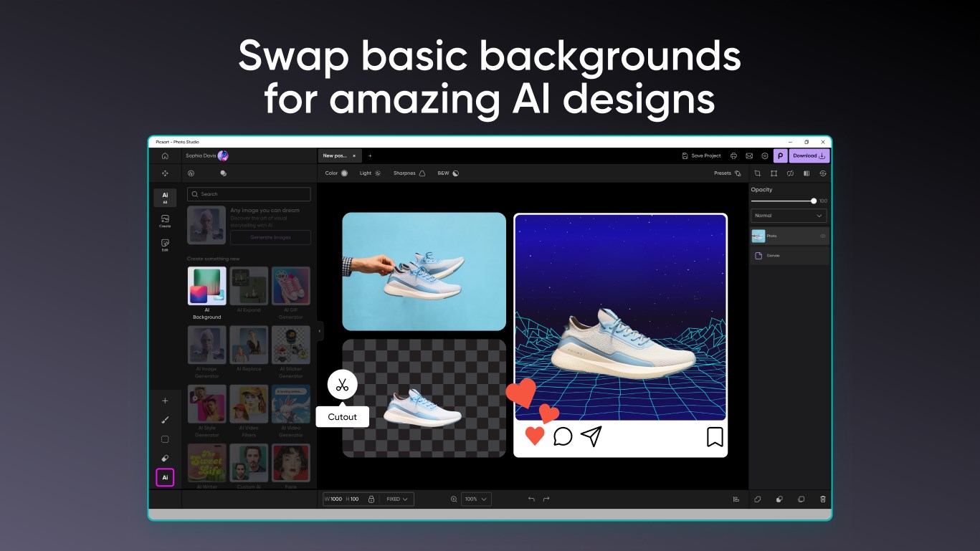This screenshot has height=551, width=980.
Task: Click the Opacity slider handle
Action: click(814, 201)
